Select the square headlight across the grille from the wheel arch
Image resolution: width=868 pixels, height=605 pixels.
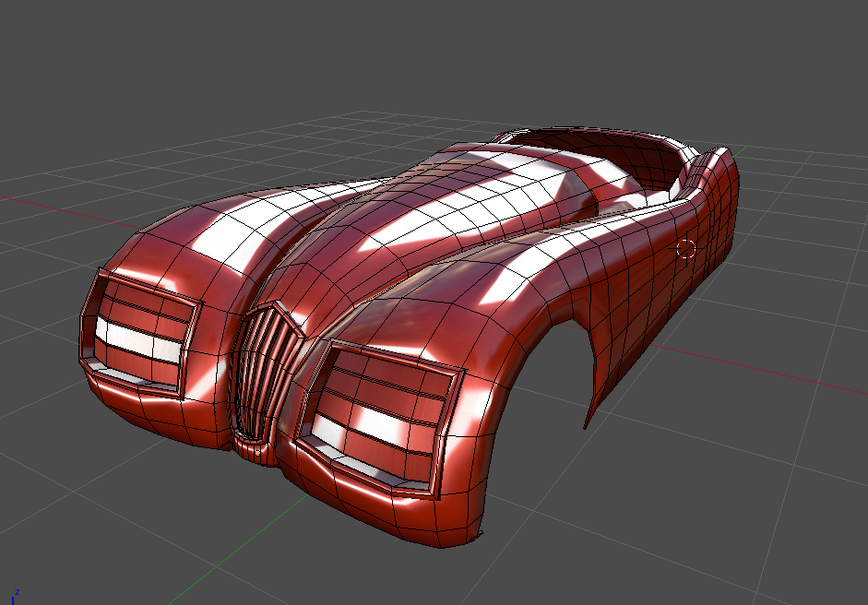[x=141, y=332]
